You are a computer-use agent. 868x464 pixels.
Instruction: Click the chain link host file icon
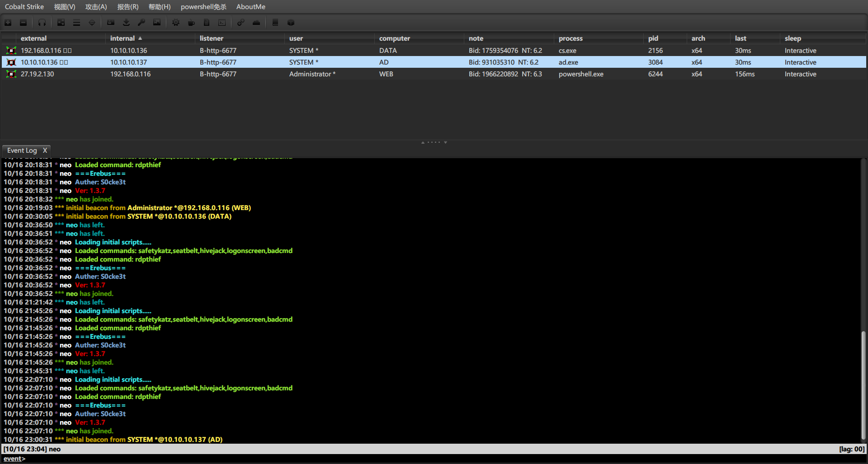[x=241, y=23]
